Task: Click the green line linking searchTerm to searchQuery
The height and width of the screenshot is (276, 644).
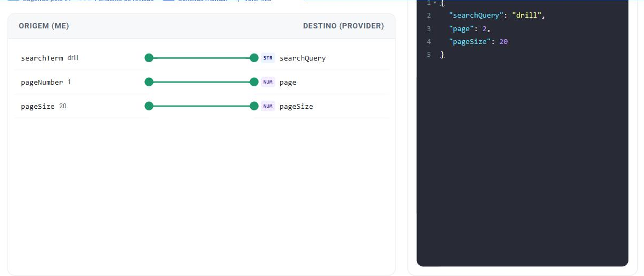Action: tap(202, 58)
